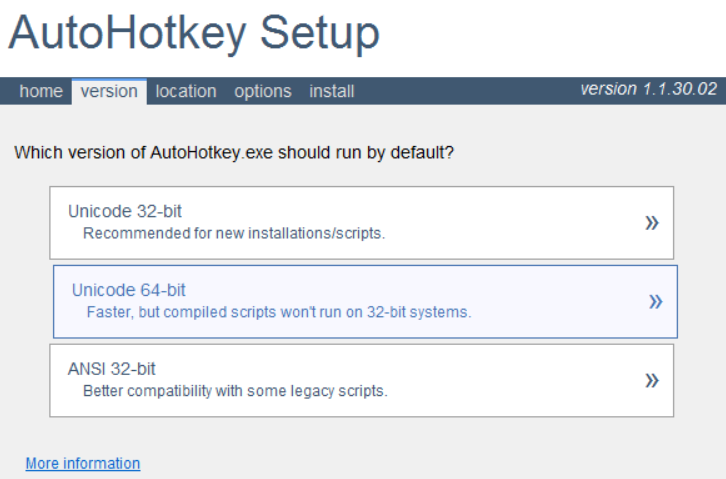Choose the Unicode 32-bit option title
Image resolution: width=726 pixels, height=479 pixels.
click(125, 211)
